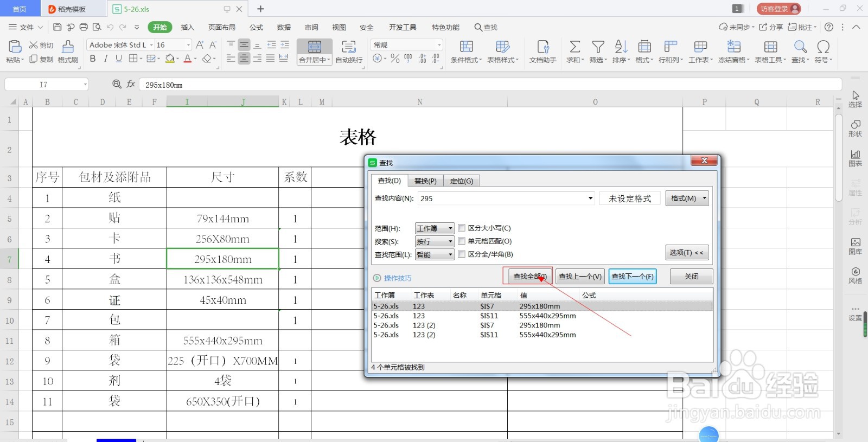Toggle italic formatting

click(x=106, y=59)
